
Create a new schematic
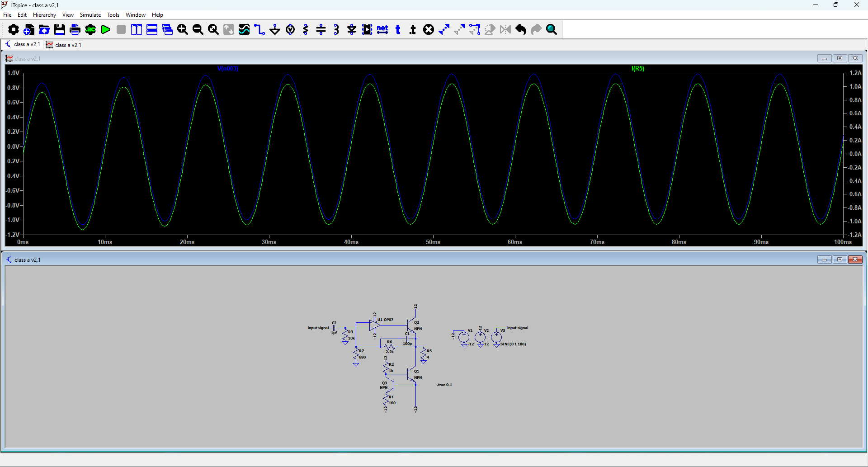(29, 30)
